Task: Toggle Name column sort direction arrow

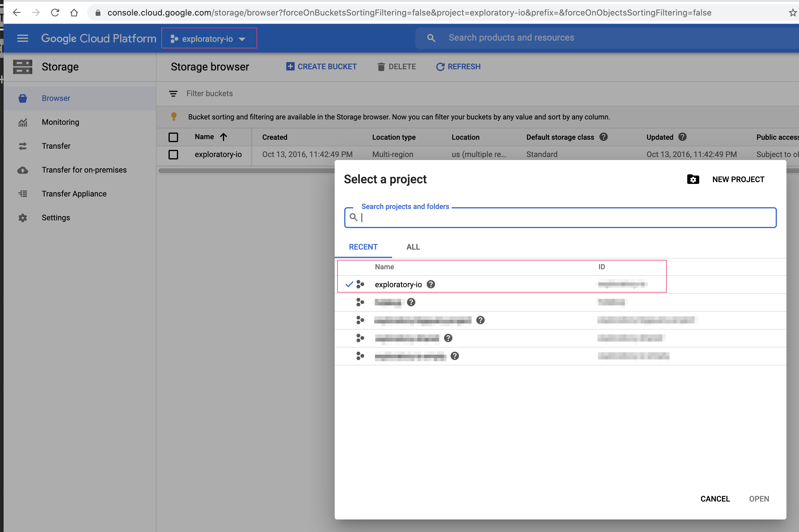Action: pyautogui.click(x=224, y=137)
